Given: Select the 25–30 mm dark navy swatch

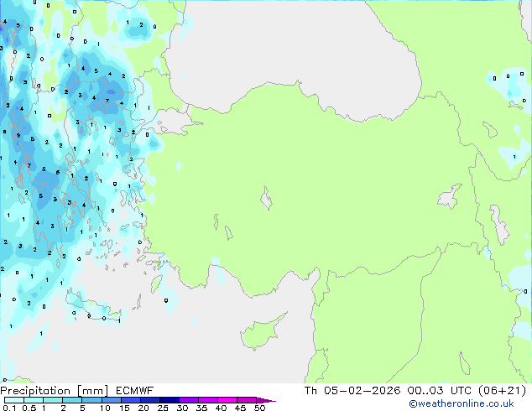Looking at the screenshot, I should click(169, 400).
